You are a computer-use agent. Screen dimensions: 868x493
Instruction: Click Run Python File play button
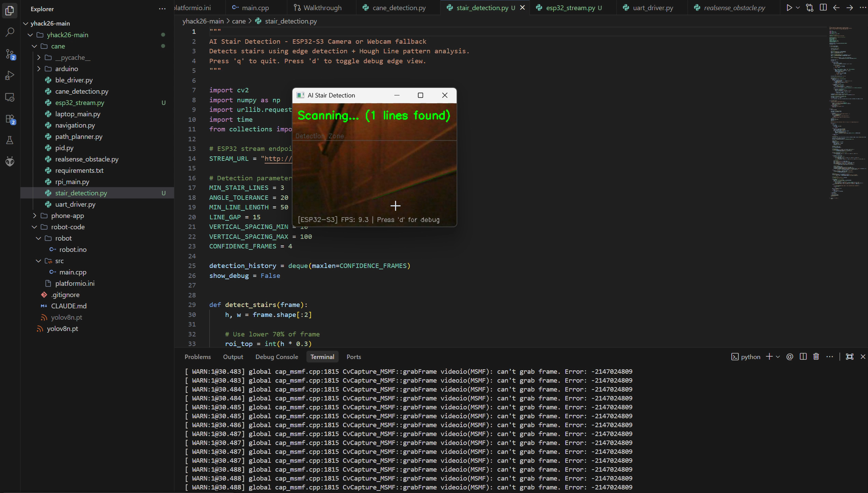789,8
